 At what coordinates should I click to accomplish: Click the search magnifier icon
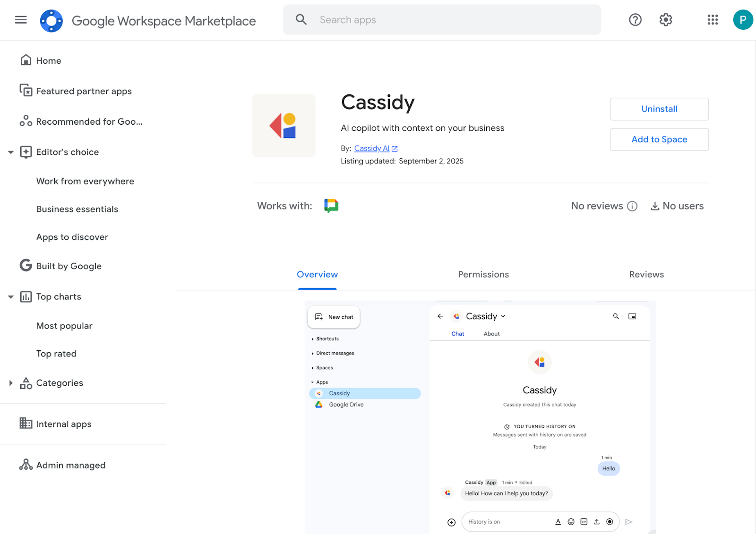click(301, 19)
